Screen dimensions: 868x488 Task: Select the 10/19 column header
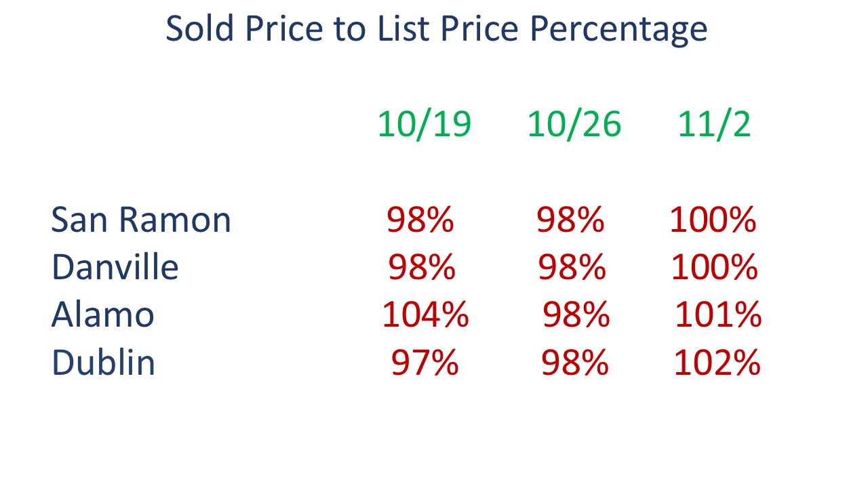click(424, 125)
